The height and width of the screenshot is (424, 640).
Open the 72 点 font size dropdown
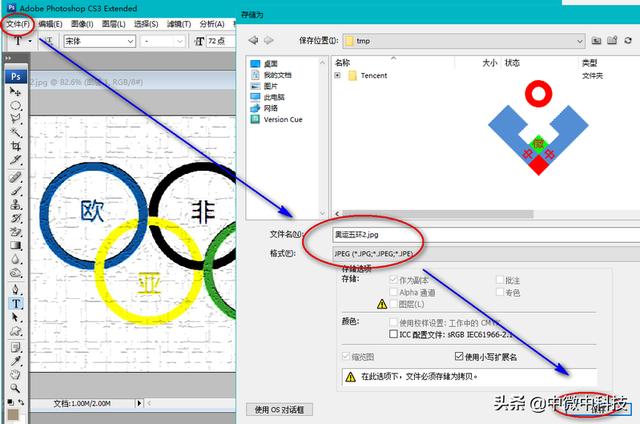[x=220, y=41]
